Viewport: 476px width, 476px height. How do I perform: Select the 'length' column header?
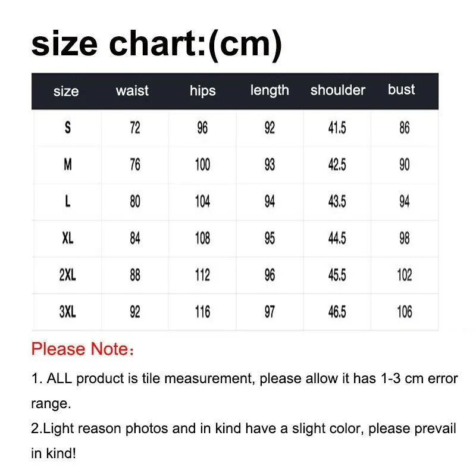click(270, 90)
